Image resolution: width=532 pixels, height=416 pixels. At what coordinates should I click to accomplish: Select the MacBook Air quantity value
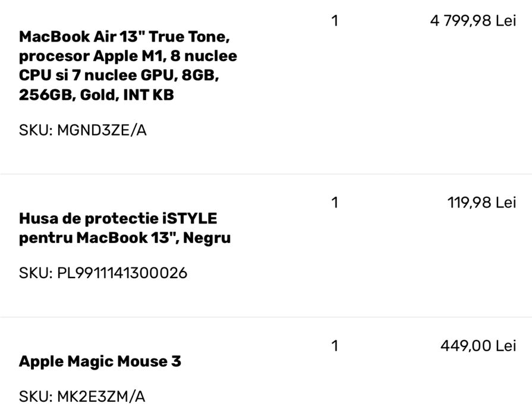point(335,21)
